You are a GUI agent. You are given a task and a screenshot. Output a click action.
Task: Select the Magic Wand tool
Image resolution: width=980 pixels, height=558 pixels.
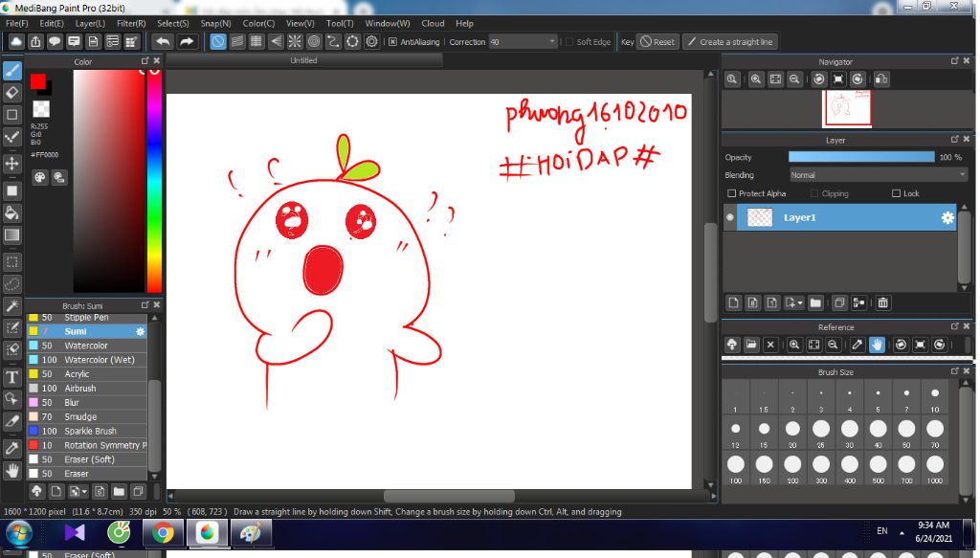tap(11, 306)
